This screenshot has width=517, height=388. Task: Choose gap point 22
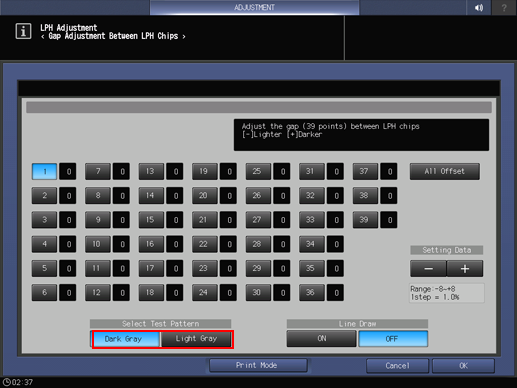click(x=205, y=244)
